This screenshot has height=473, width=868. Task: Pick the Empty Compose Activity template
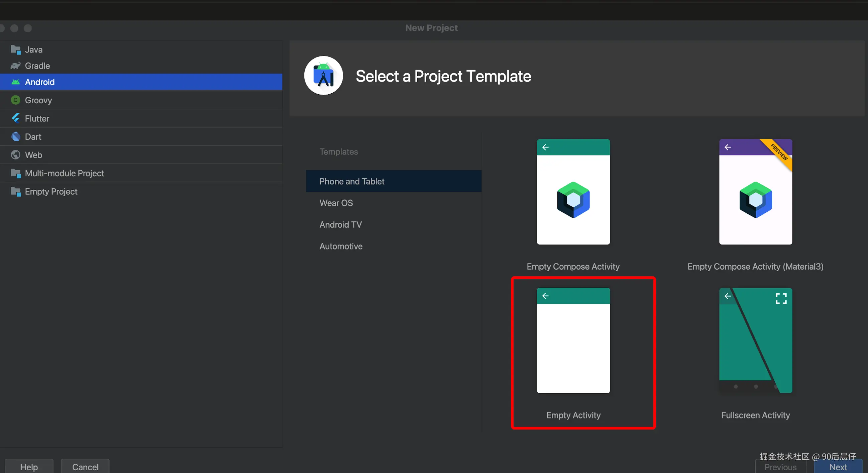point(573,192)
